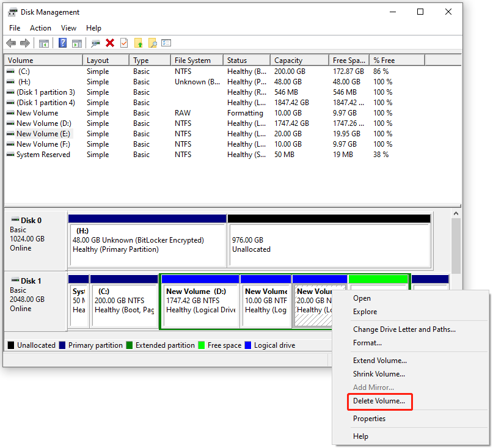
Task: Open the Help menu in menu bar
Action: pyautogui.click(x=93, y=28)
